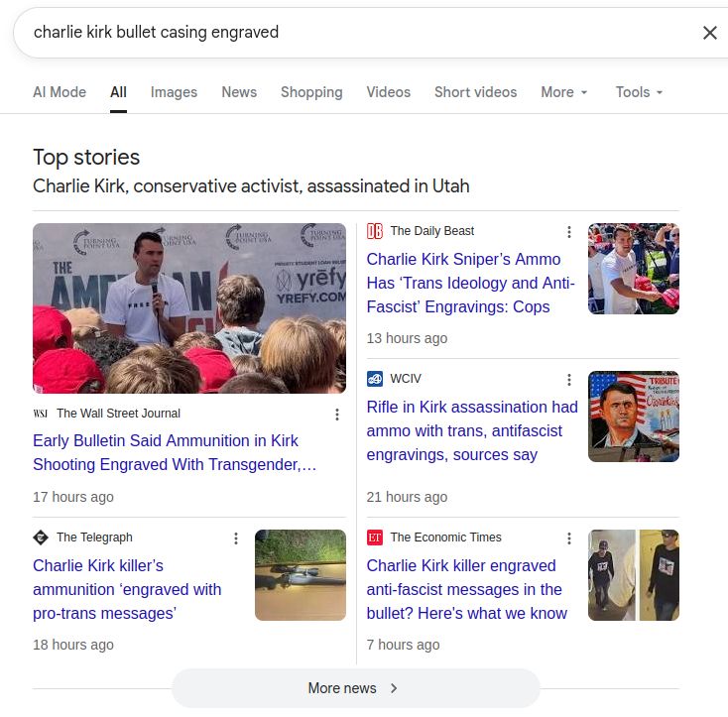Click The Telegraph logo icon
Screen dimensions: 728x717
(41, 537)
